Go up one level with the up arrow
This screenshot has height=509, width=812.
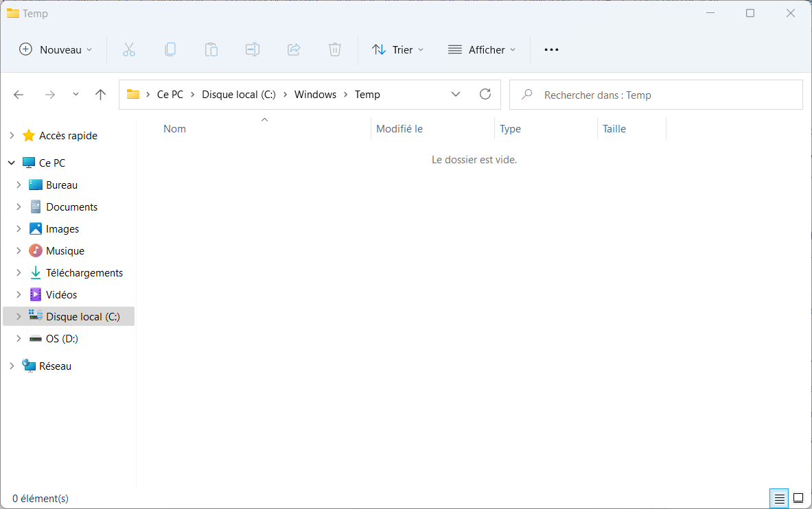[x=100, y=94]
